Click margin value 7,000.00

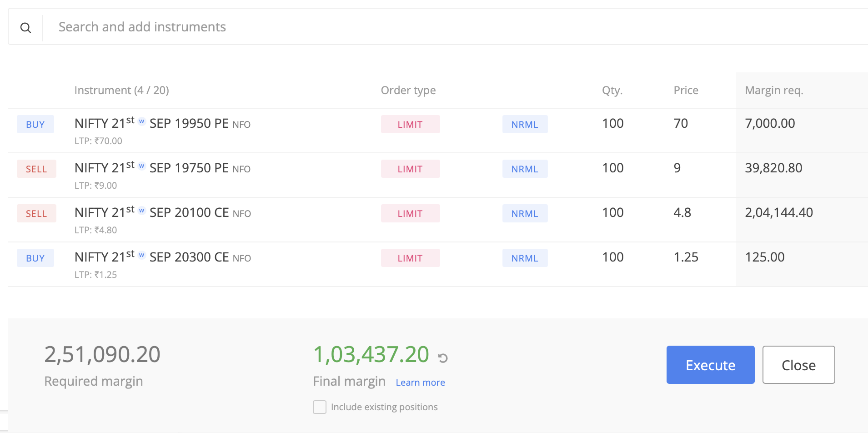[770, 123]
